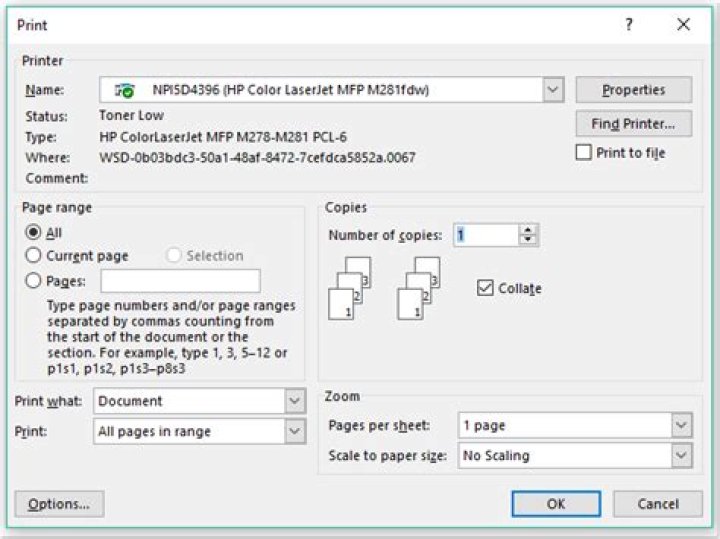
Task: Click the printer icon in Name field
Action: tap(125, 90)
